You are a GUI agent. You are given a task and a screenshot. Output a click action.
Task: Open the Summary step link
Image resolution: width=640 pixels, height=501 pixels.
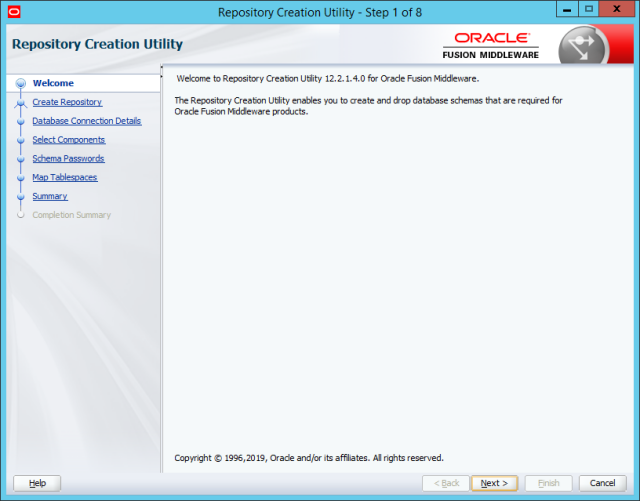(x=50, y=196)
